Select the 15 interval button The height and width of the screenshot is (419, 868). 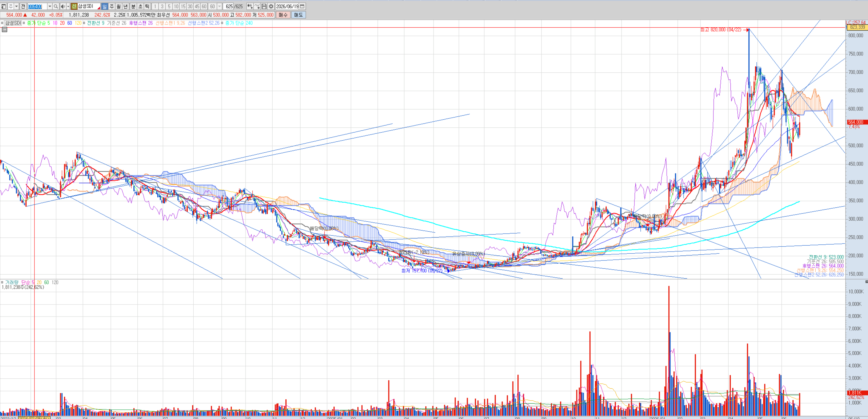click(183, 6)
